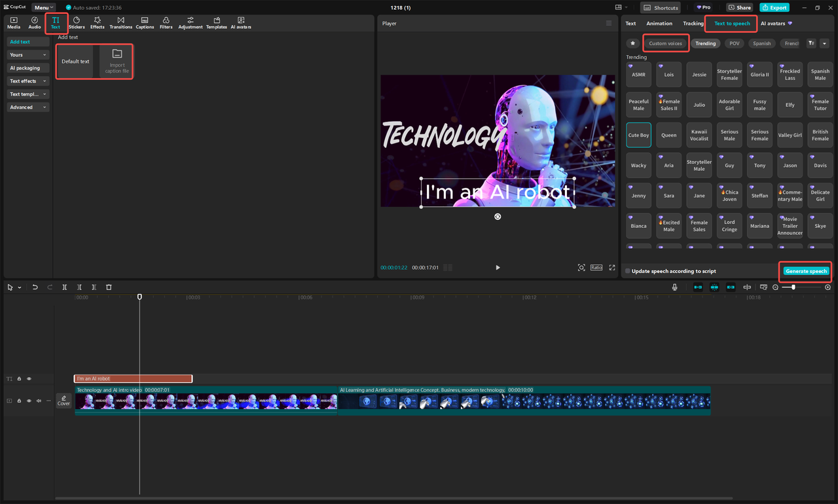Zoom in the timeline with plus icon
Viewport: 838px width, 504px height.
point(828,287)
